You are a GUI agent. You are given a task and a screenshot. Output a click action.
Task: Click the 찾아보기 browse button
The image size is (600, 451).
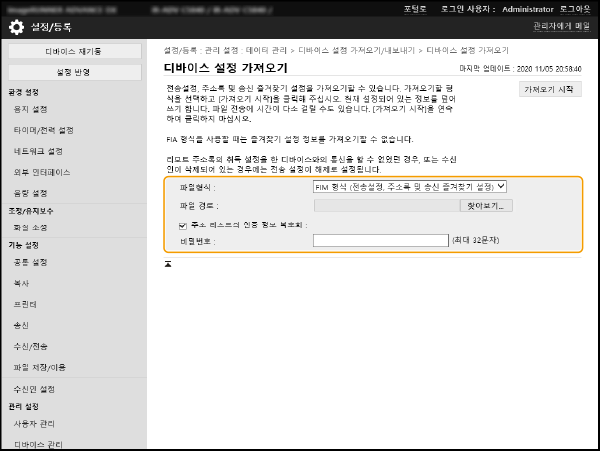pyautogui.click(x=488, y=205)
